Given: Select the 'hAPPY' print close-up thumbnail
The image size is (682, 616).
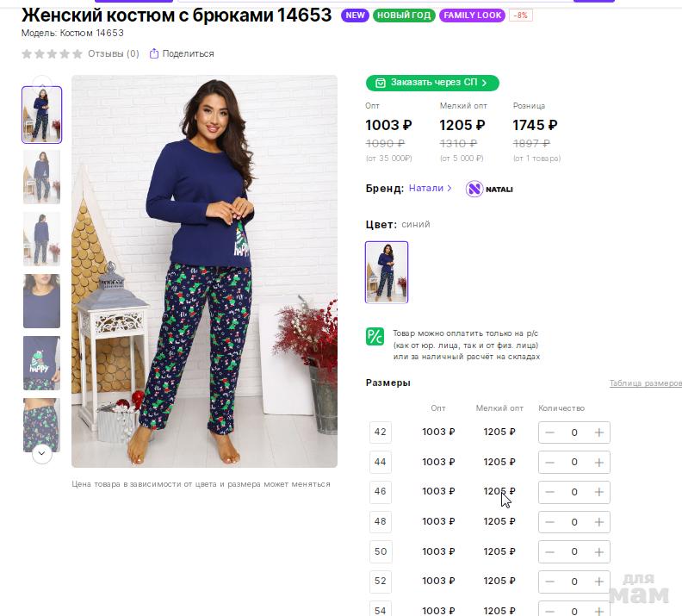Looking at the screenshot, I should point(41,363).
